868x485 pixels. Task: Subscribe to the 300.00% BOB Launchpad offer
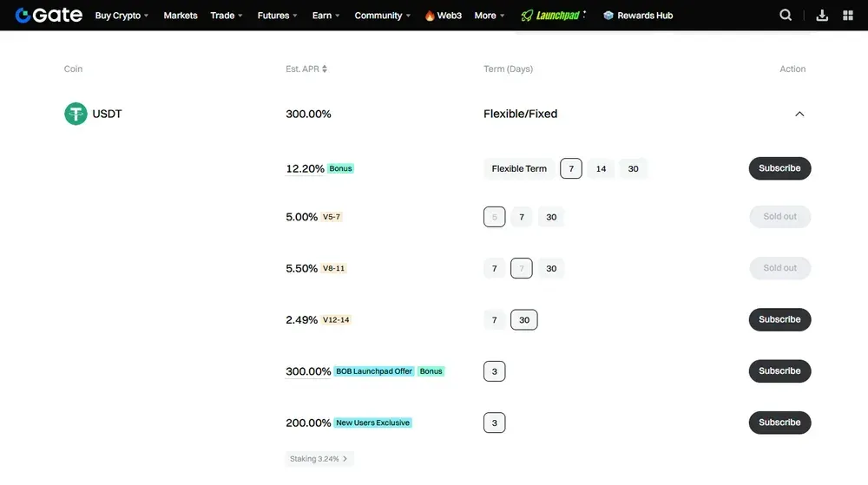779,371
